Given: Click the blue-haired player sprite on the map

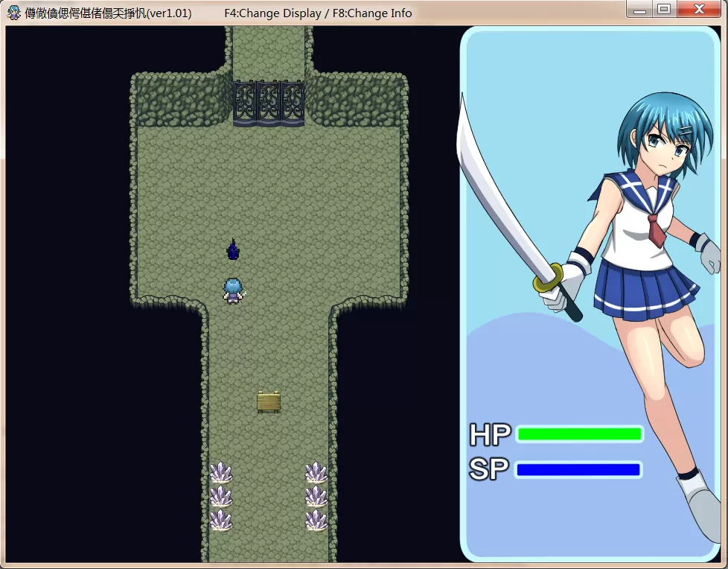Looking at the screenshot, I should [234, 290].
